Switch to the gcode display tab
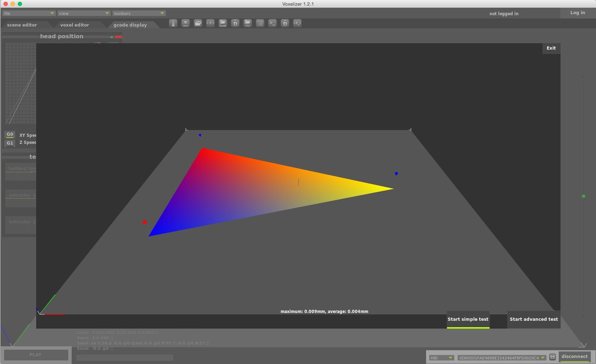This screenshot has width=596, height=364. click(130, 25)
